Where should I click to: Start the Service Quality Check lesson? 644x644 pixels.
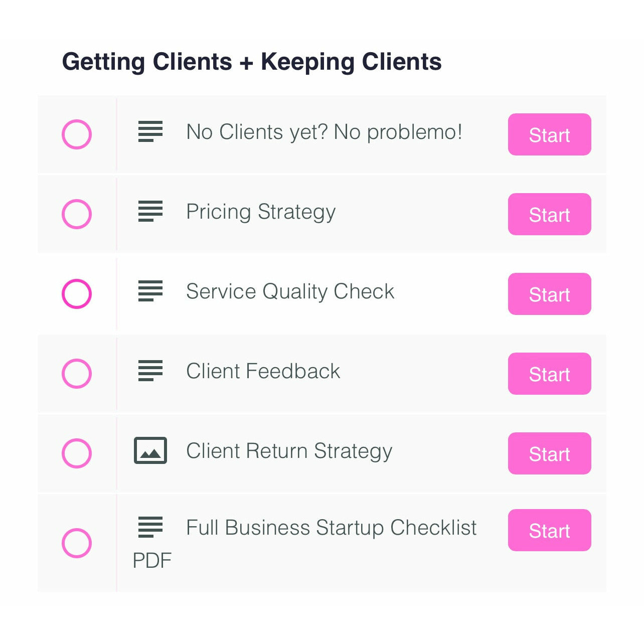click(x=549, y=294)
